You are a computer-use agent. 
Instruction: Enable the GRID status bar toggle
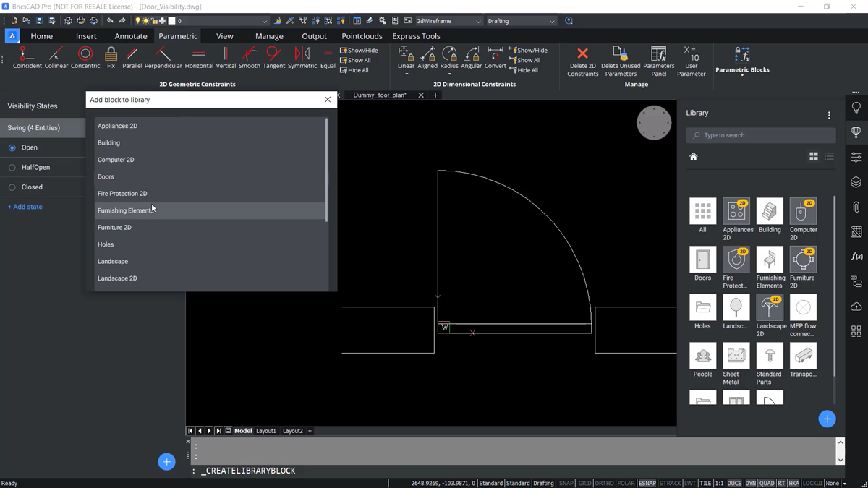click(x=584, y=483)
